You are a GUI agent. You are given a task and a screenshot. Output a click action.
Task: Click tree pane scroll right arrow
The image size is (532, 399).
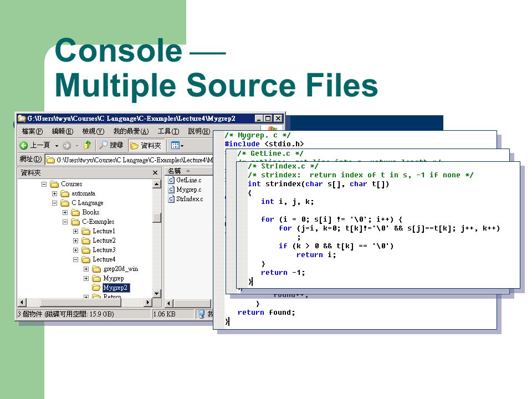147,303
